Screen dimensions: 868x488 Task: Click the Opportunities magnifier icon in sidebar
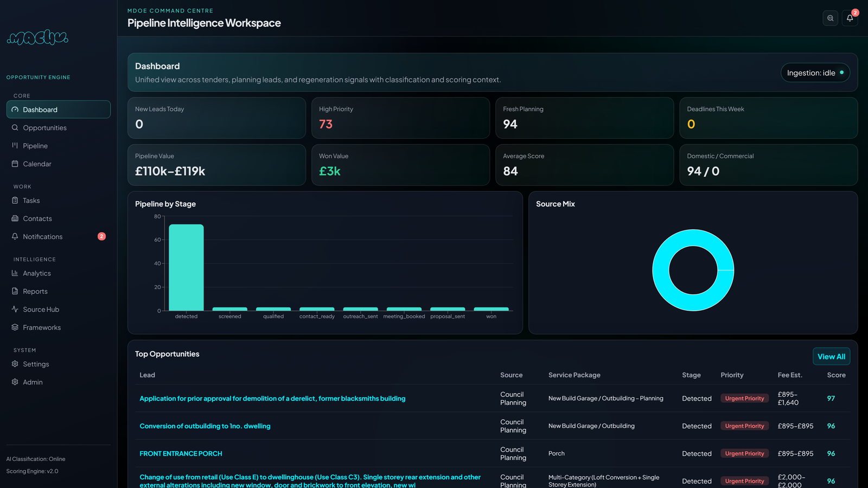click(15, 127)
